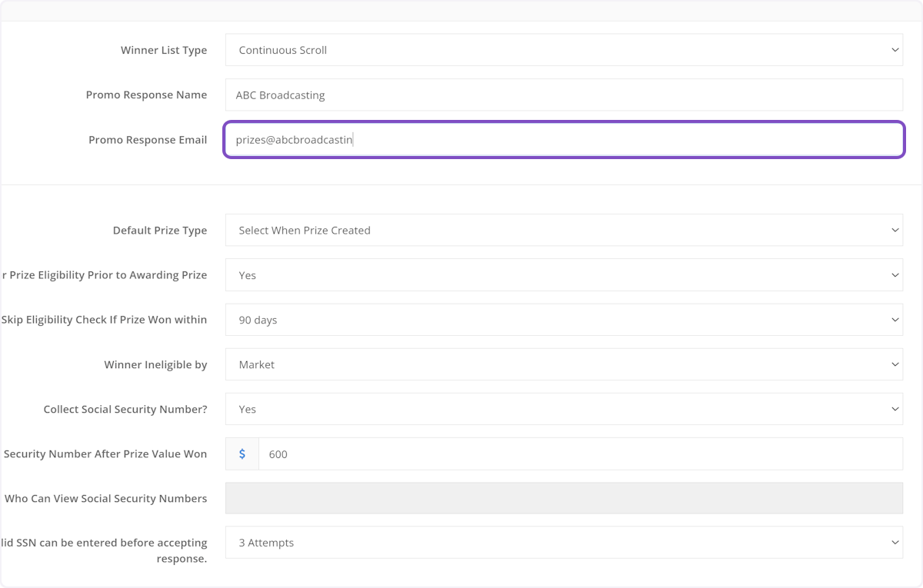The height and width of the screenshot is (588, 923).
Task: Click the Promo Response Email label
Action: (x=148, y=139)
